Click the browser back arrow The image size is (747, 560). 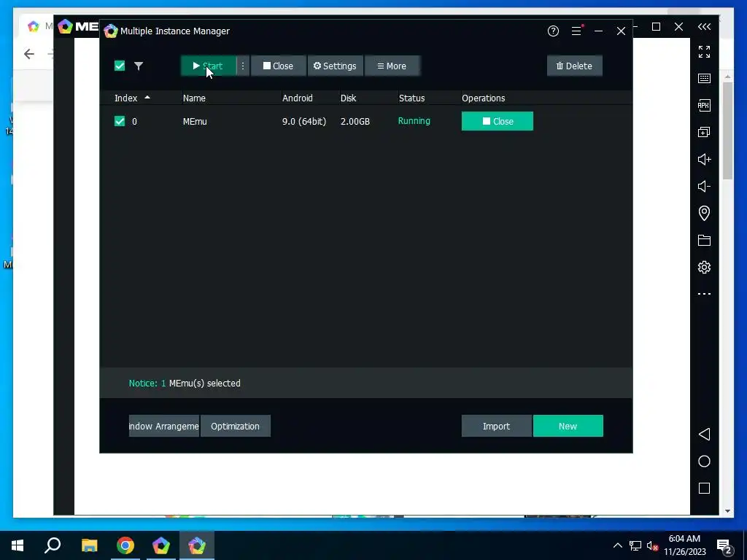pos(29,54)
